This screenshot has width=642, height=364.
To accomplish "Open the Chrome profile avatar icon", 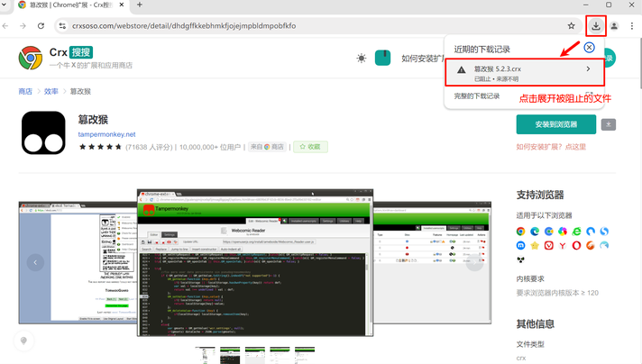I will (615, 26).
